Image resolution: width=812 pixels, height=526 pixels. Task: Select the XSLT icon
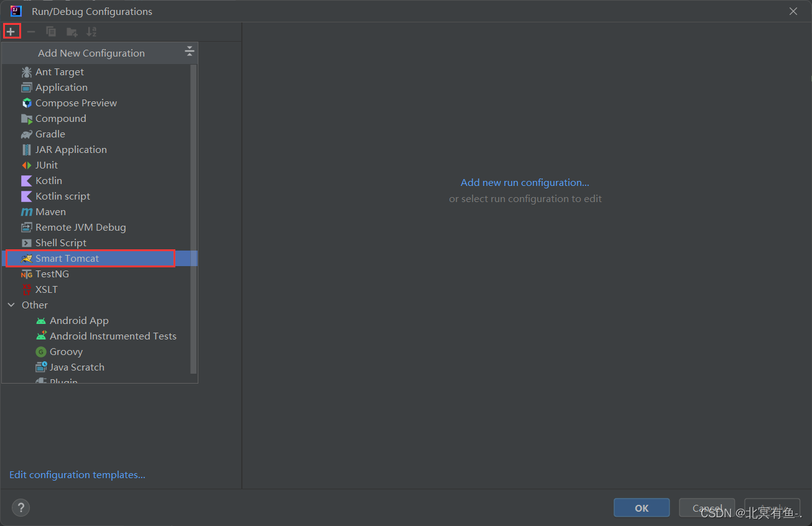click(x=27, y=290)
